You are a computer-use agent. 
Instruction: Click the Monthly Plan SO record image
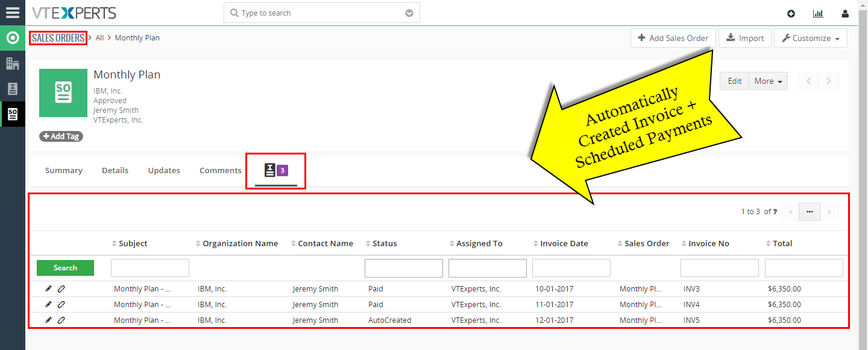point(63,93)
